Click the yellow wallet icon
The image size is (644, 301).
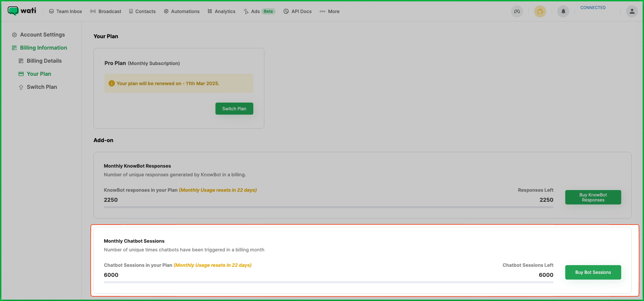click(540, 11)
